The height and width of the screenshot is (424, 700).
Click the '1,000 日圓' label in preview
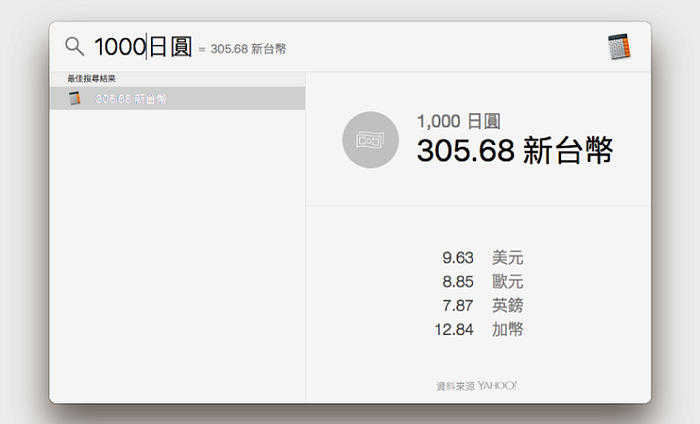[x=458, y=121]
